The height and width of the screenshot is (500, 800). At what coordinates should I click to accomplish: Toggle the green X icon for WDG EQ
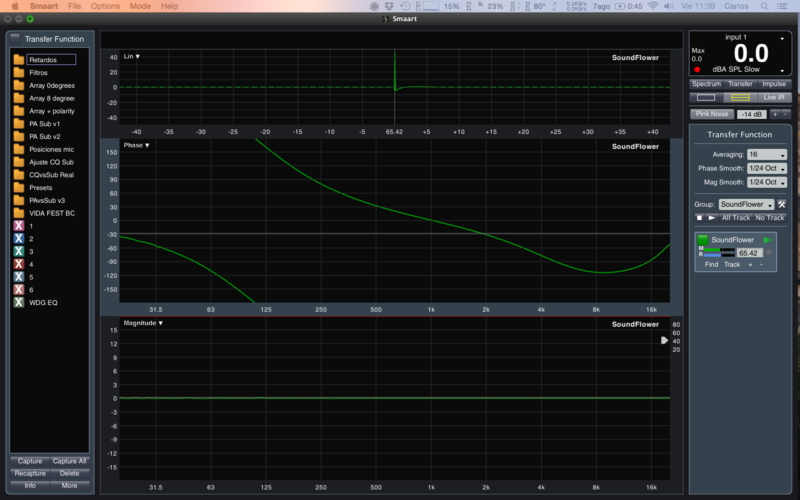[19, 302]
